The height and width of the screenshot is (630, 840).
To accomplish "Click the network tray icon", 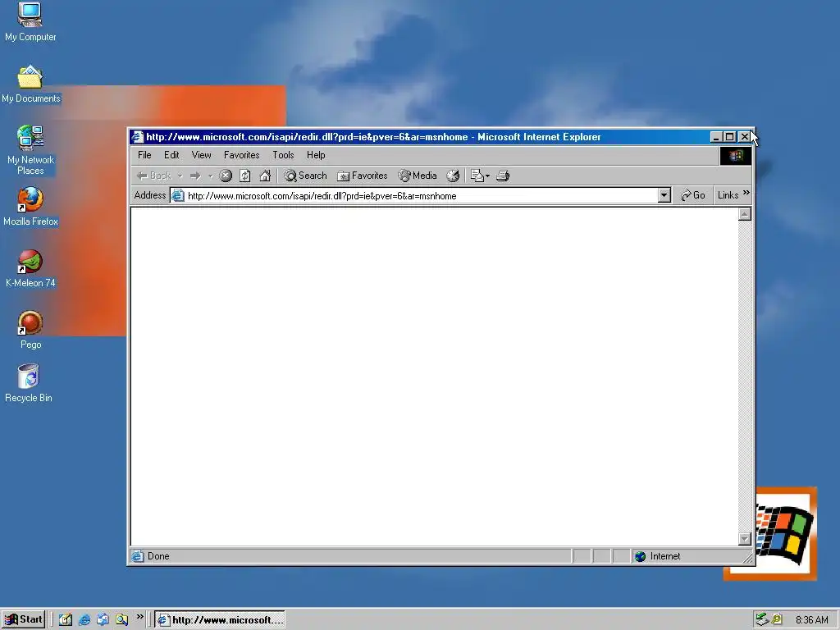I will click(x=762, y=619).
